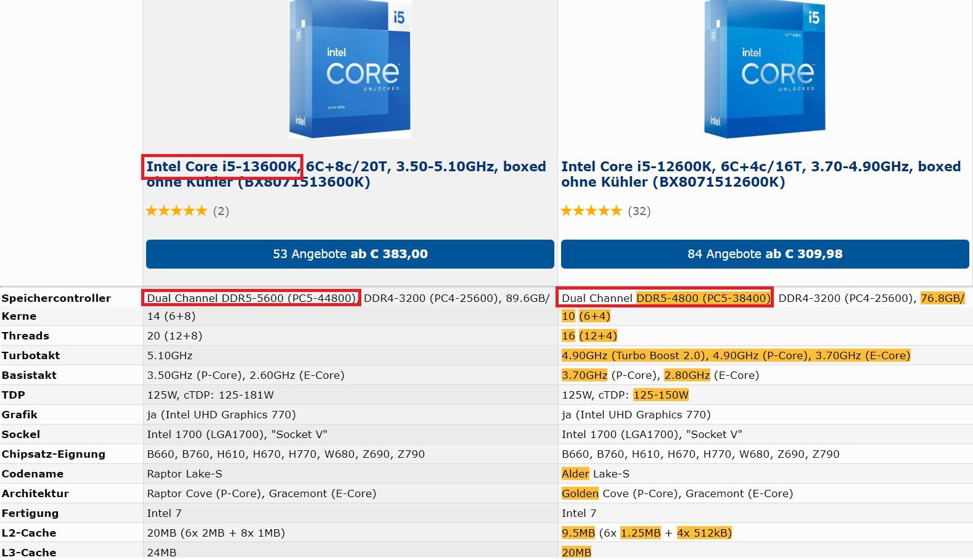Open the Intel Core i5-12600K product title link
The width and height of the screenshot is (973, 560).
pyautogui.click(x=761, y=174)
